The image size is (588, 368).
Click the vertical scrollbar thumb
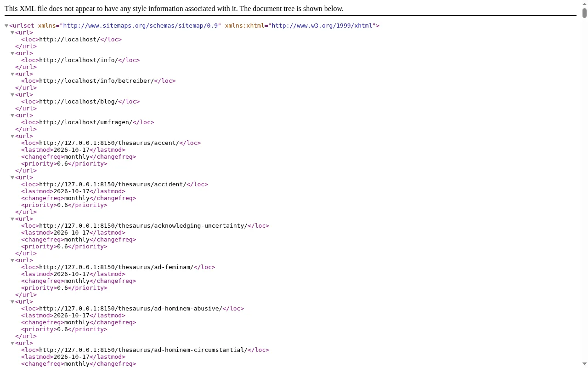point(584,13)
